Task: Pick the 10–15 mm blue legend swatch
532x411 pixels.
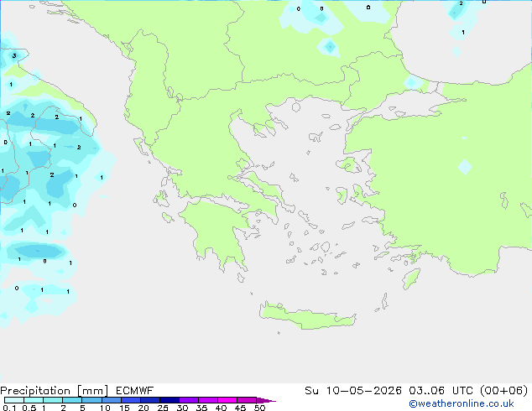Action: (x=112, y=400)
